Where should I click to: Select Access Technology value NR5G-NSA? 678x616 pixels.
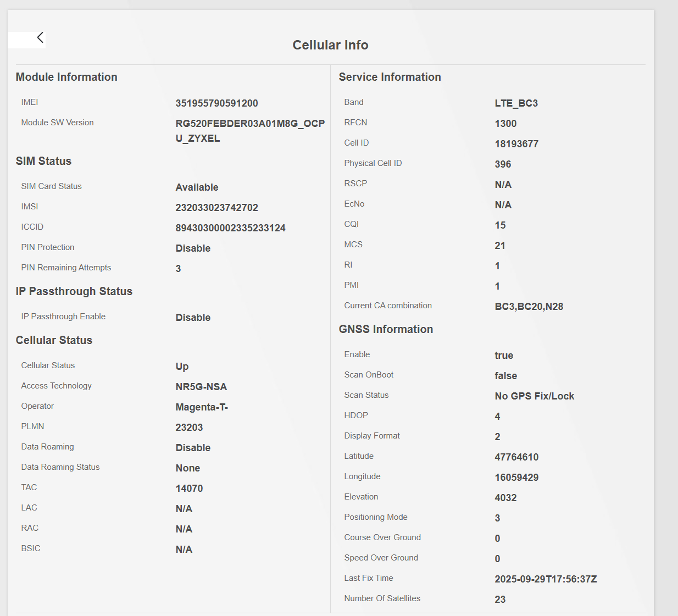[x=201, y=387]
